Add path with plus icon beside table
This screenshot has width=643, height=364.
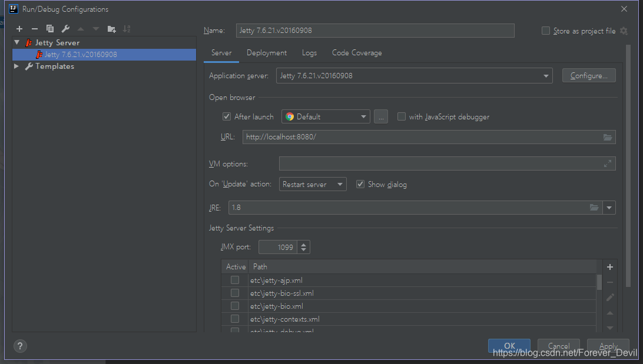point(610,267)
